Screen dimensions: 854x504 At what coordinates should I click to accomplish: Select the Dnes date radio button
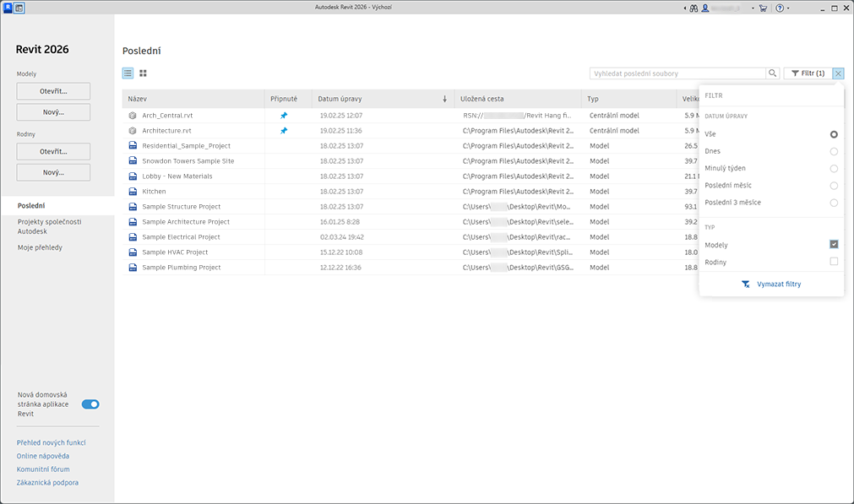[x=834, y=151]
